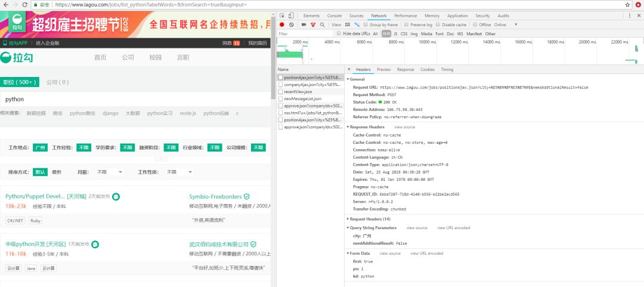Screen dimensions: 644x287
Task: Open the Preview tab of the request
Action: pos(383,69)
